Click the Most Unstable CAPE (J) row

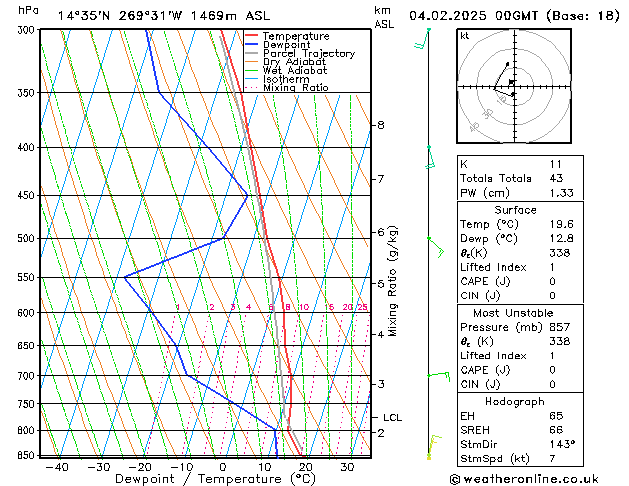click(520, 370)
